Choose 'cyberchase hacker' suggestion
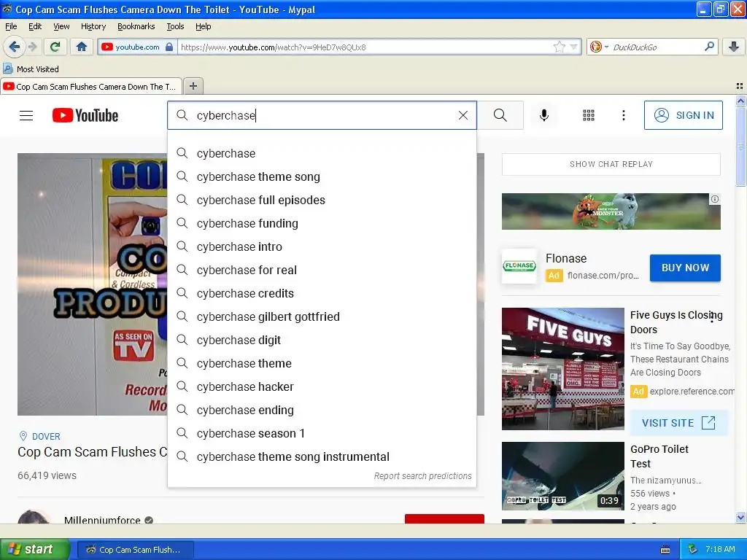This screenshot has height=560, width=747. click(322, 386)
